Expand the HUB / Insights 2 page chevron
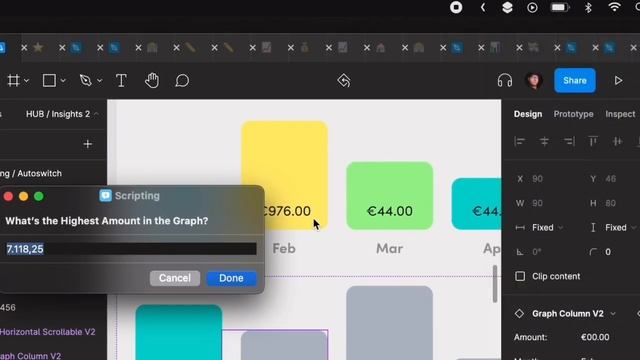This screenshot has width=640, height=360. pyautogui.click(x=96, y=114)
